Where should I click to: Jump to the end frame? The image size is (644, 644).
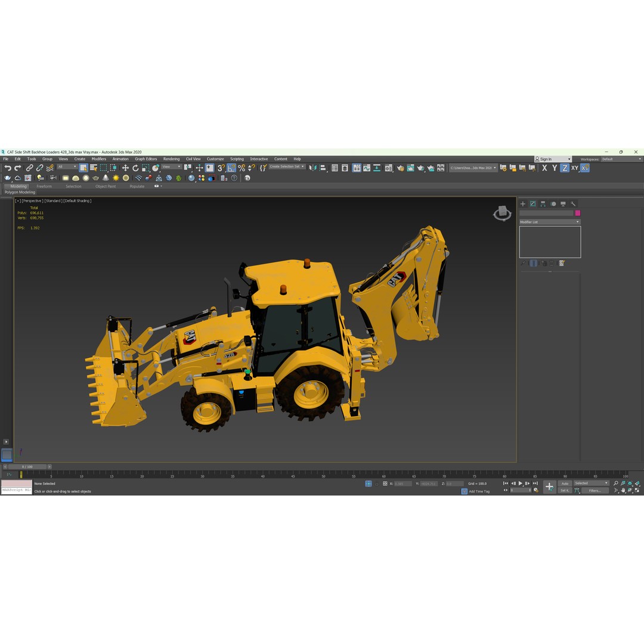(535, 484)
